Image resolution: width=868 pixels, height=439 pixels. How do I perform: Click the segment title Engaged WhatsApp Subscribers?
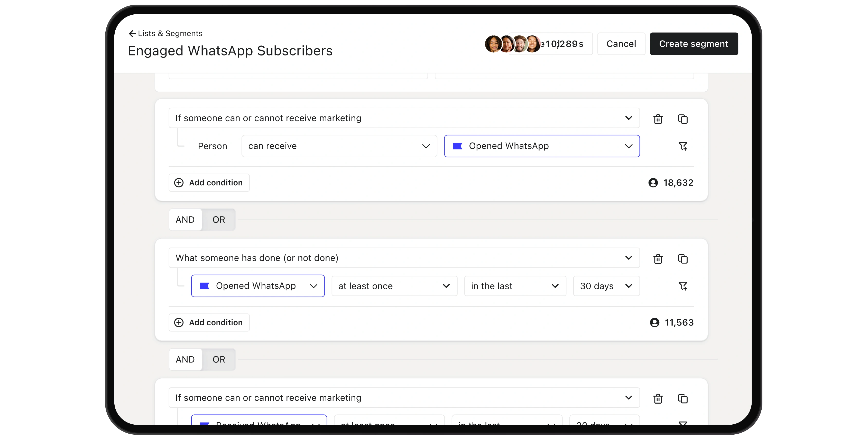[230, 51]
